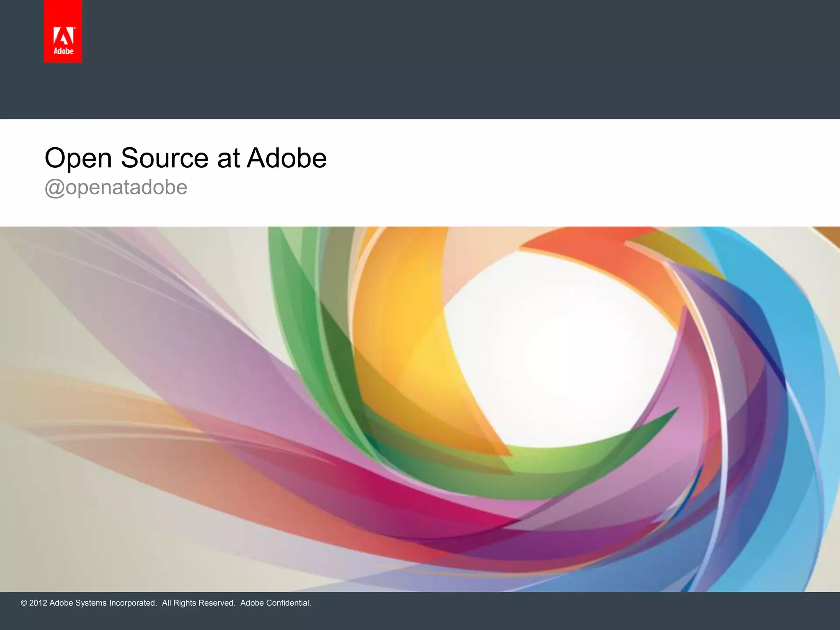The height and width of the screenshot is (630, 840).
Task: Click the @openatadobe Twitter handle
Action: tap(116, 187)
